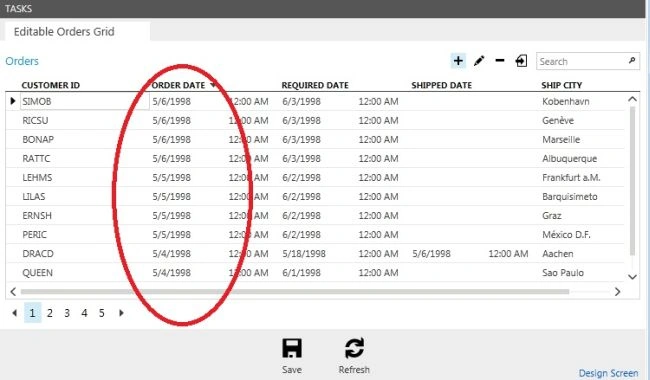Sort by the Required Date column header
650x380 pixels.
click(315, 85)
